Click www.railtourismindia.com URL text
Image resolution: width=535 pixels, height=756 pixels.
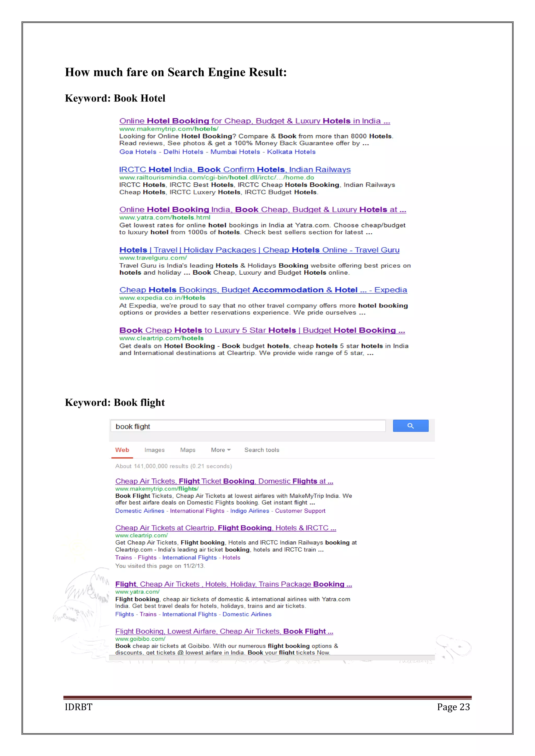pos(217,178)
